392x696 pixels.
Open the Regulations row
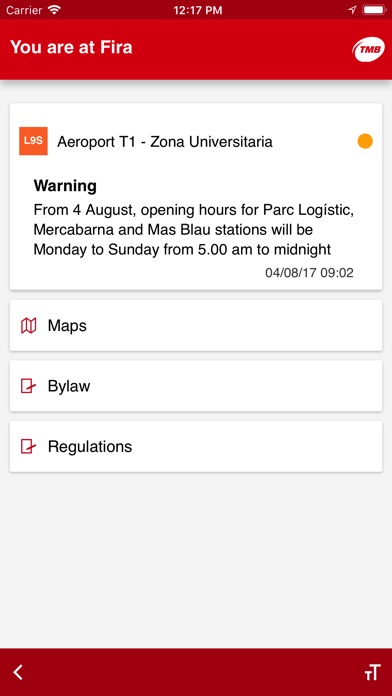[196, 446]
